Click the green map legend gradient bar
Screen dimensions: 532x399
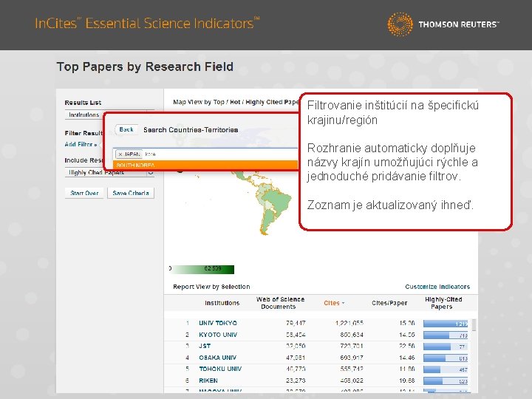point(202,270)
